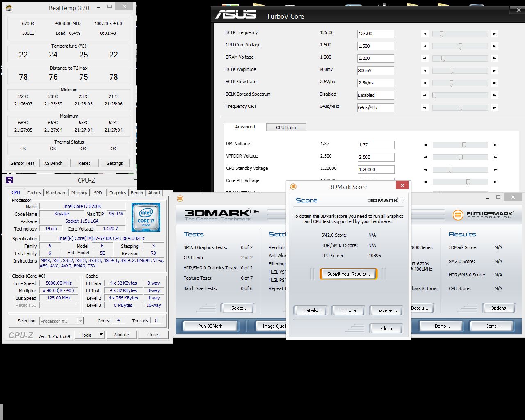
Task: Raise BCLK Slew Rate via right arrow
Action: pyautogui.click(x=495, y=83)
